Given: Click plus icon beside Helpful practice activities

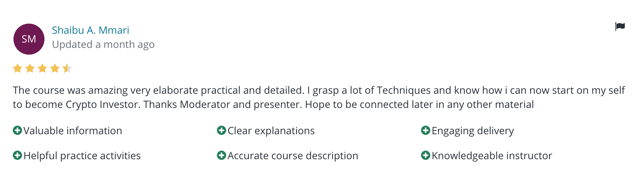Looking at the screenshot, I should pos(17,155).
